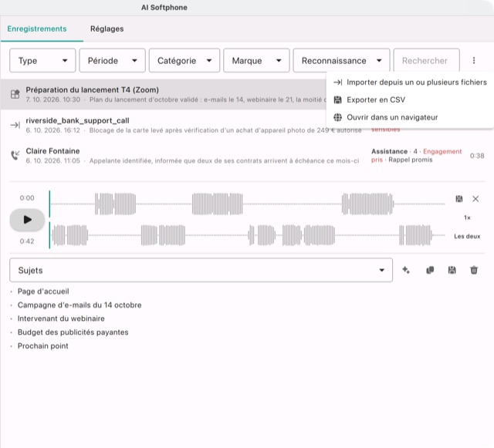Change the 1x playback speed
This screenshot has width=494, height=448.
click(x=467, y=217)
